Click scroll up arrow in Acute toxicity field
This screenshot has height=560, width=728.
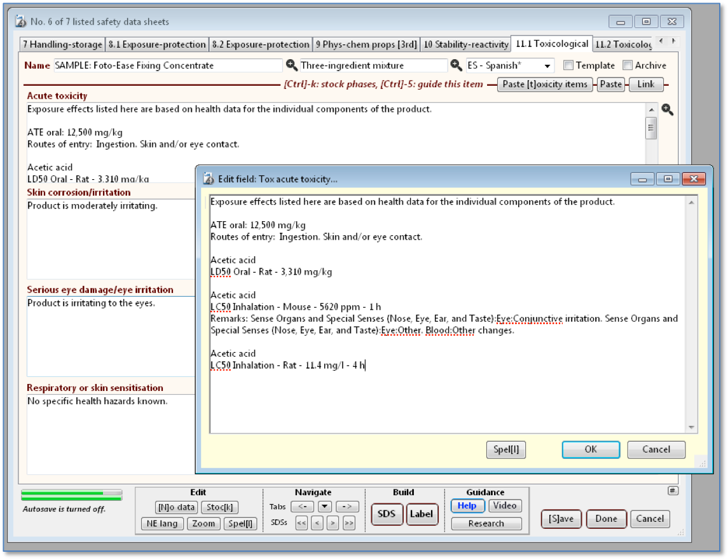click(x=652, y=109)
